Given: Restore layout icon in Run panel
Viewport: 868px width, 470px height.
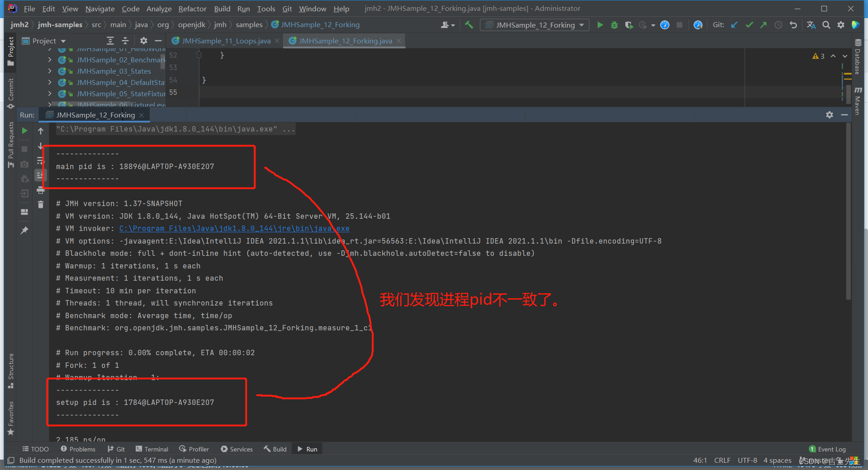Looking at the screenshot, I should [25, 212].
